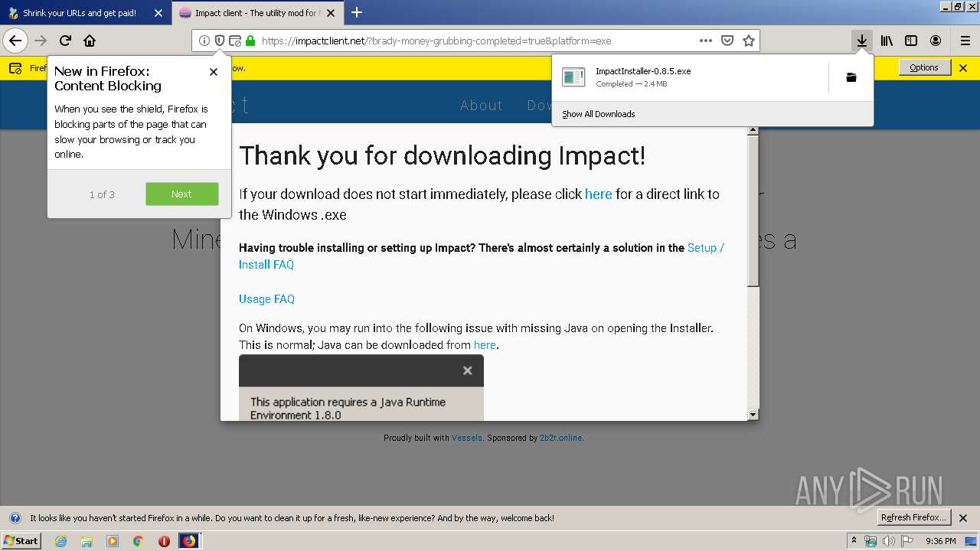Open media player from taskbar
The width and height of the screenshot is (980, 551).
click(113, 541)
